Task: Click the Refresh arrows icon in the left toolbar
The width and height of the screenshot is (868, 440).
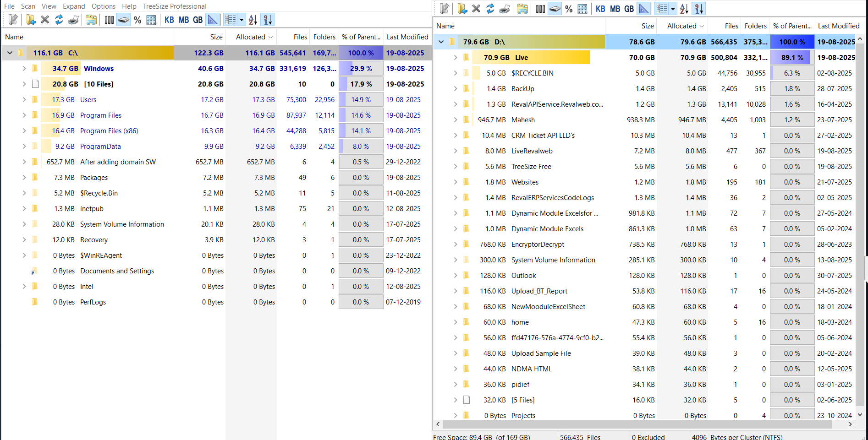Action: tap(59, 20)
